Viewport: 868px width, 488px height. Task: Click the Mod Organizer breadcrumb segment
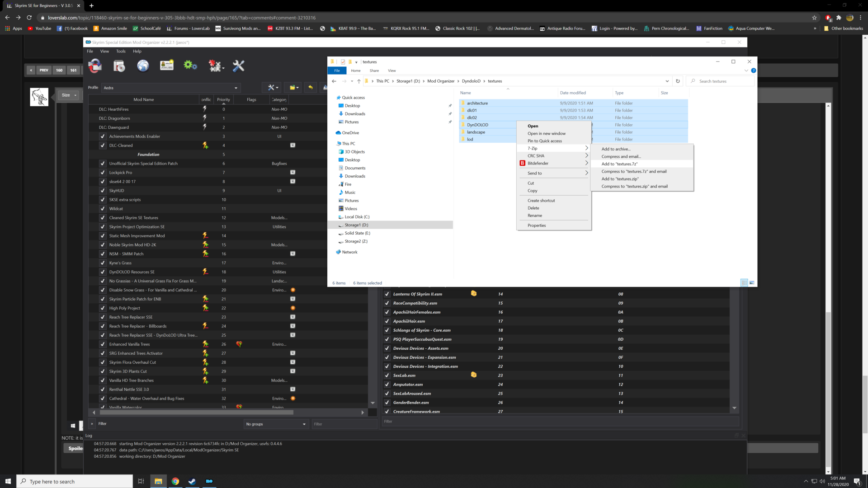pos(441,81)
